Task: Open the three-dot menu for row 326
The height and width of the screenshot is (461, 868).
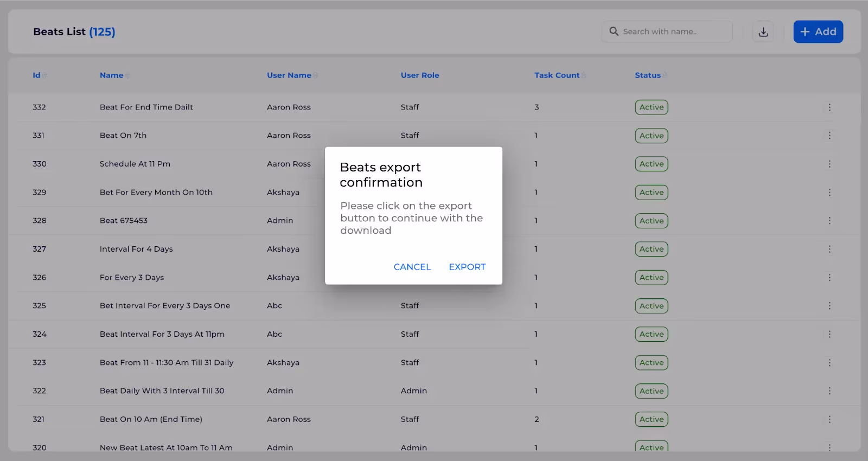Action: point(829,278)
